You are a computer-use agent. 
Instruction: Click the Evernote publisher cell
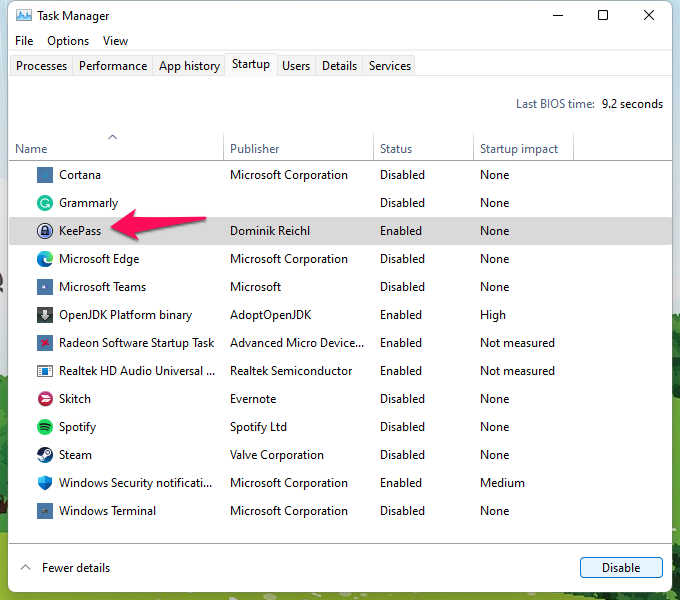[253, 399]
